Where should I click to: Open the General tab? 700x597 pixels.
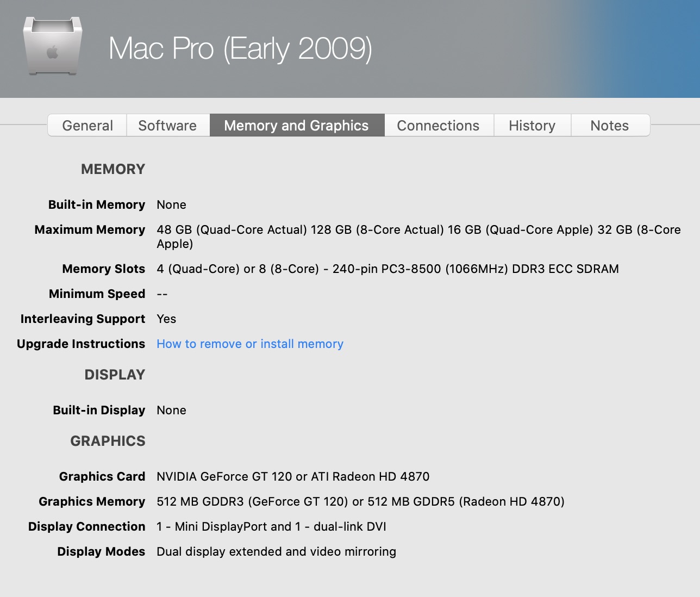(87, 126)
